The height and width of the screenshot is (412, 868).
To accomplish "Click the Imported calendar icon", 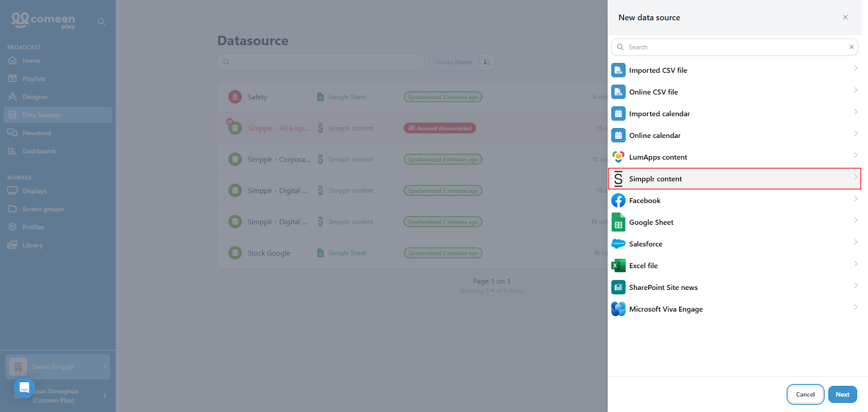I will tap(618, 113).
